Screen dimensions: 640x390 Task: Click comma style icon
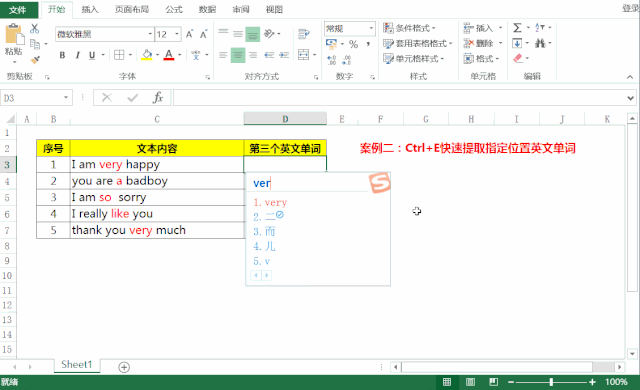(x=368, y=44)
